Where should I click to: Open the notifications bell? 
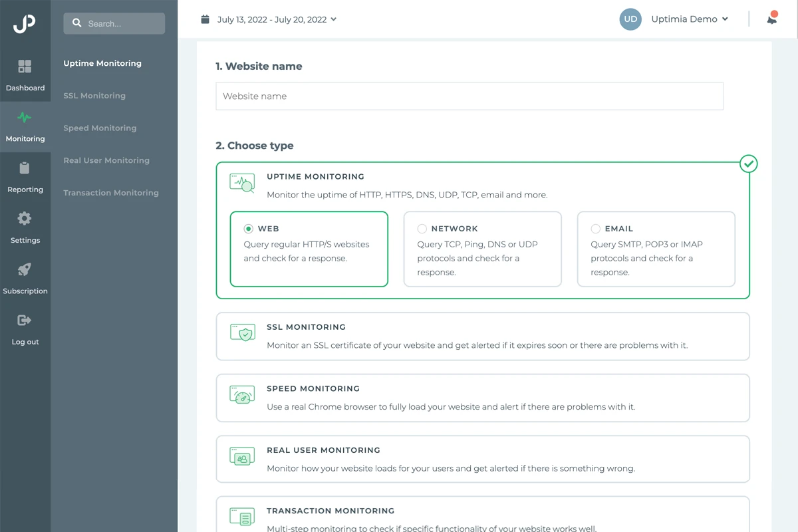coord(771,19)
